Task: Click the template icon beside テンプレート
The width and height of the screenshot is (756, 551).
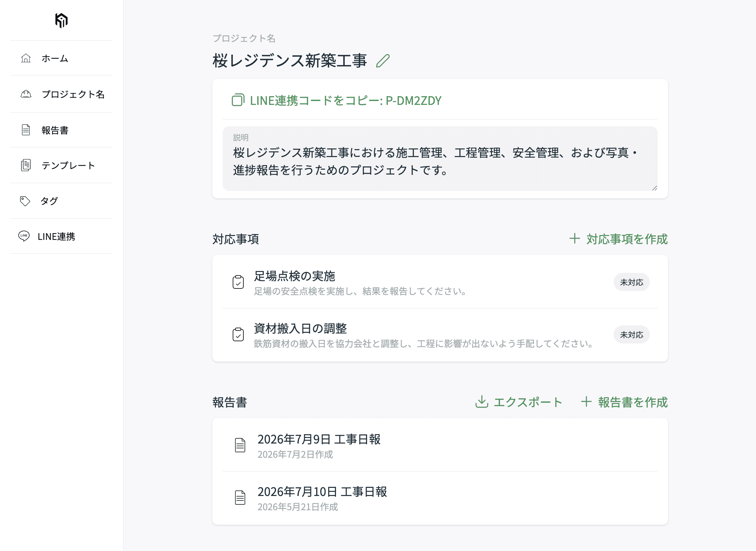Action: tap(26, 165)
